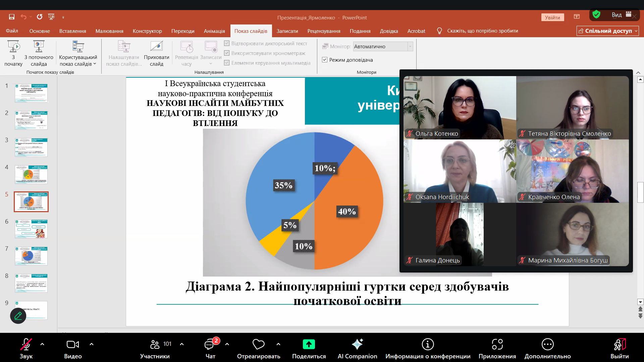The width and height of the screenshot is (644, 362).
Task: Click the green pen annotation circle icon
Action: point(18,316)
